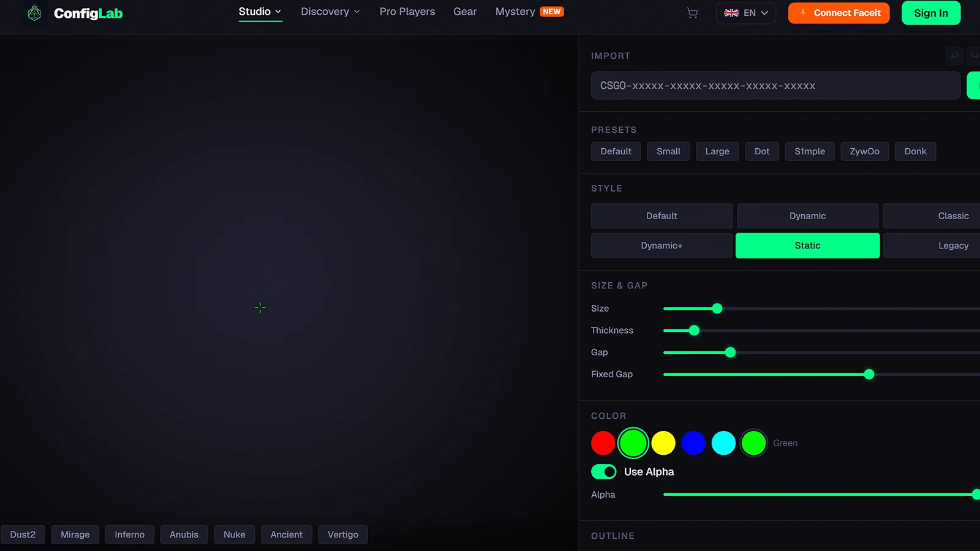Open the shopping cart
980x551 pixels.
692,13
